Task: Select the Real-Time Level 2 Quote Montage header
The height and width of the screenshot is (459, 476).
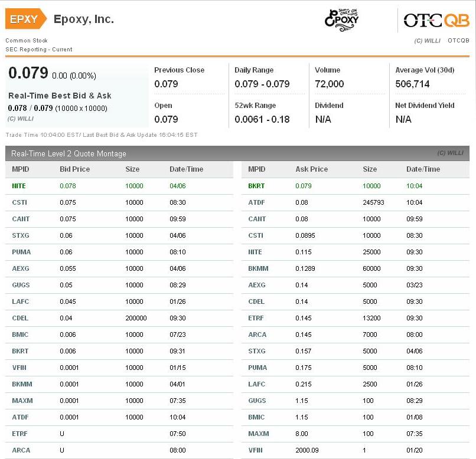Action: tap(69, 153)
